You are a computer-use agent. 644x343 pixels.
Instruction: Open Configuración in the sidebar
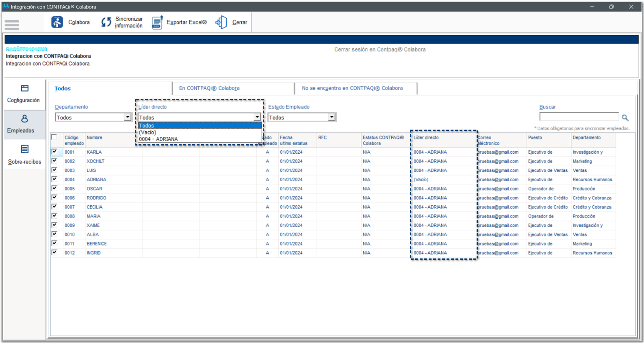coord(24,94)
